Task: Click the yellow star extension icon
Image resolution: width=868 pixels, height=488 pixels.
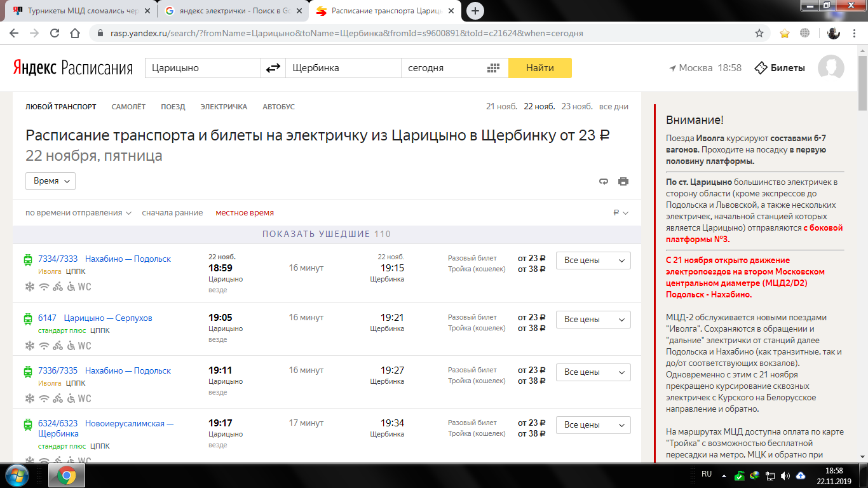Action: [x=785, y=34]
